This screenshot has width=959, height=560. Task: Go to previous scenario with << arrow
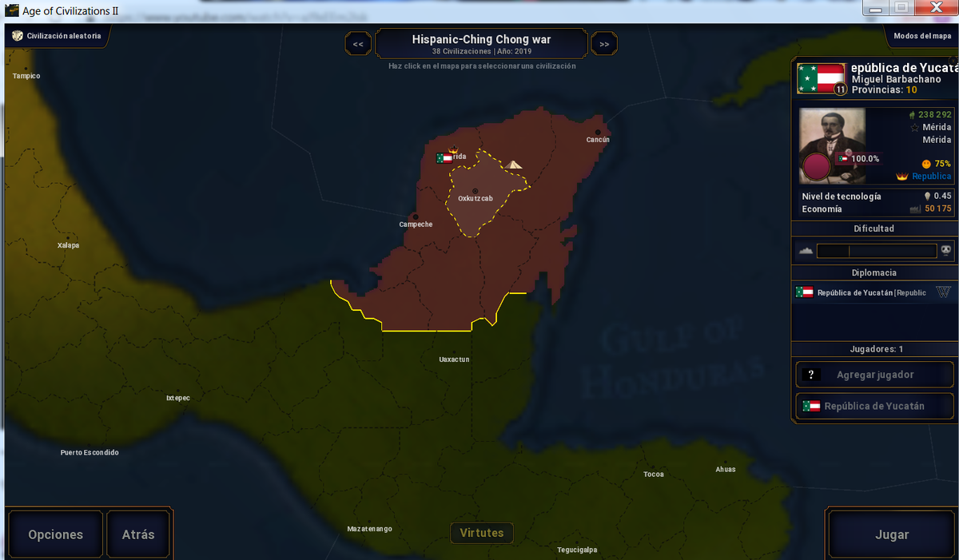pos(357,44)
